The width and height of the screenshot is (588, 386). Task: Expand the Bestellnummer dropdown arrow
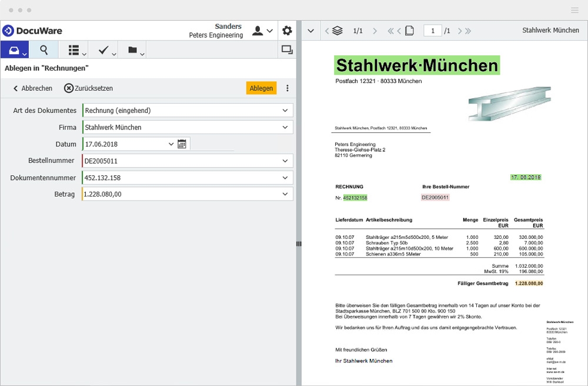(x=285, y=161)
